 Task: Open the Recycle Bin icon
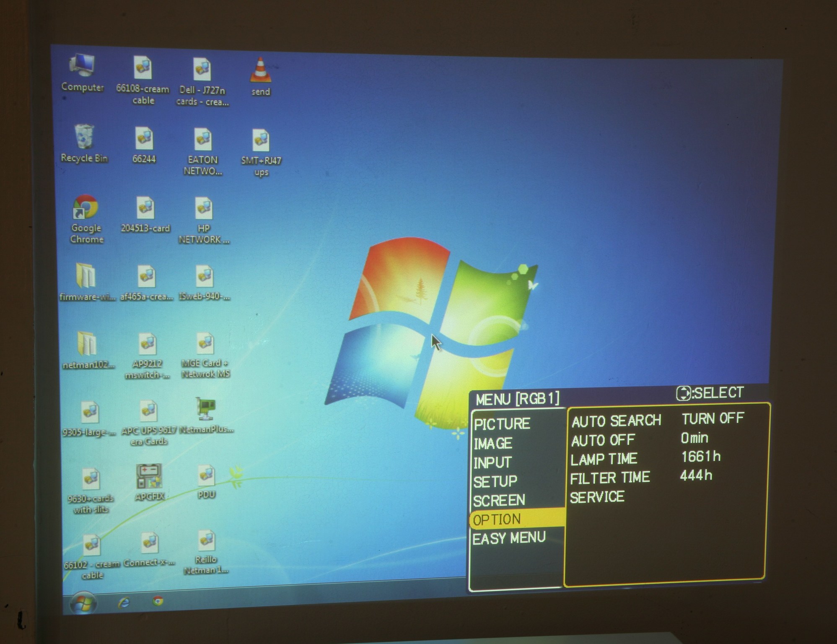[x=84, y=143]
